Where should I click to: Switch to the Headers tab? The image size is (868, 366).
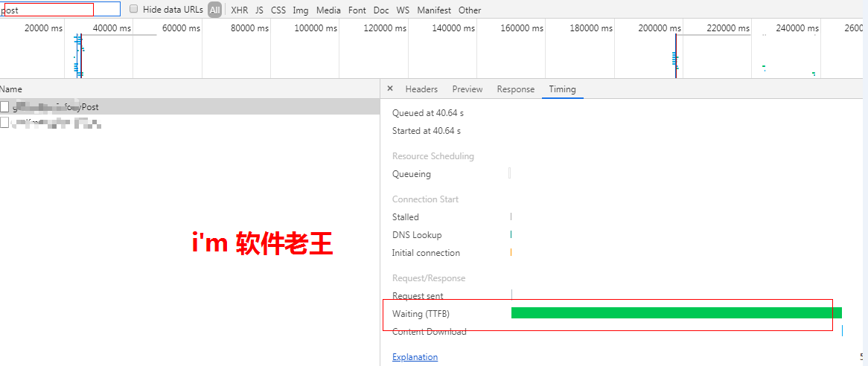421,89
